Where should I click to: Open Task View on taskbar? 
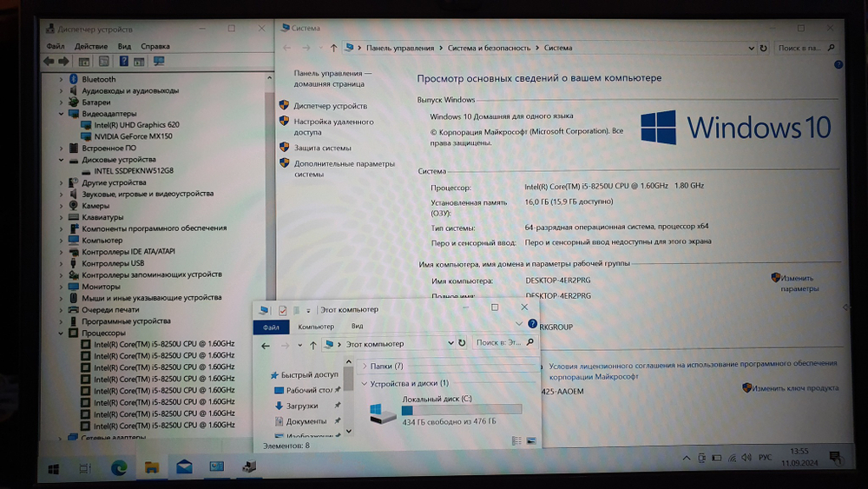pyautogui.click(x=85, y=468)
